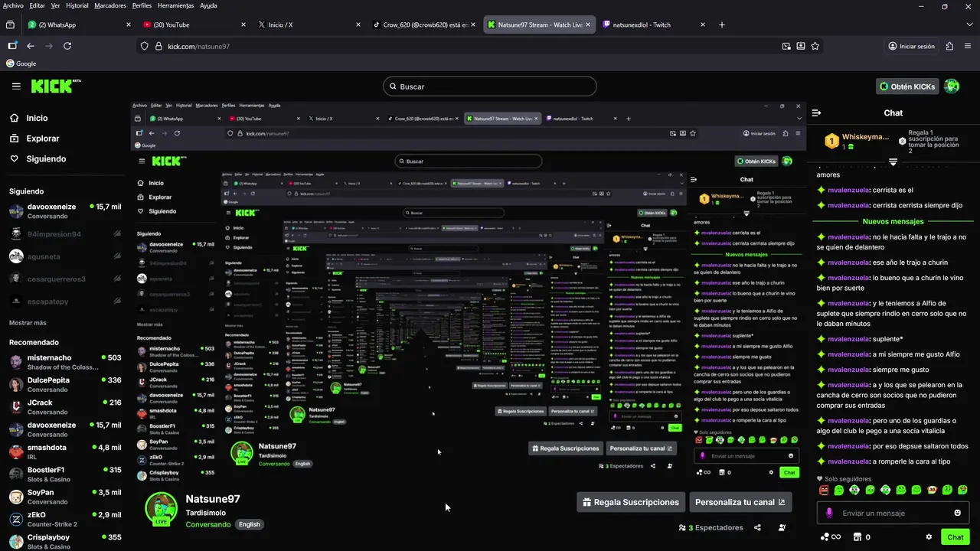Screen dimensions: 980x551
Task: Open the Kick hamburger sidebar menu
Action: tap(16, 86)
